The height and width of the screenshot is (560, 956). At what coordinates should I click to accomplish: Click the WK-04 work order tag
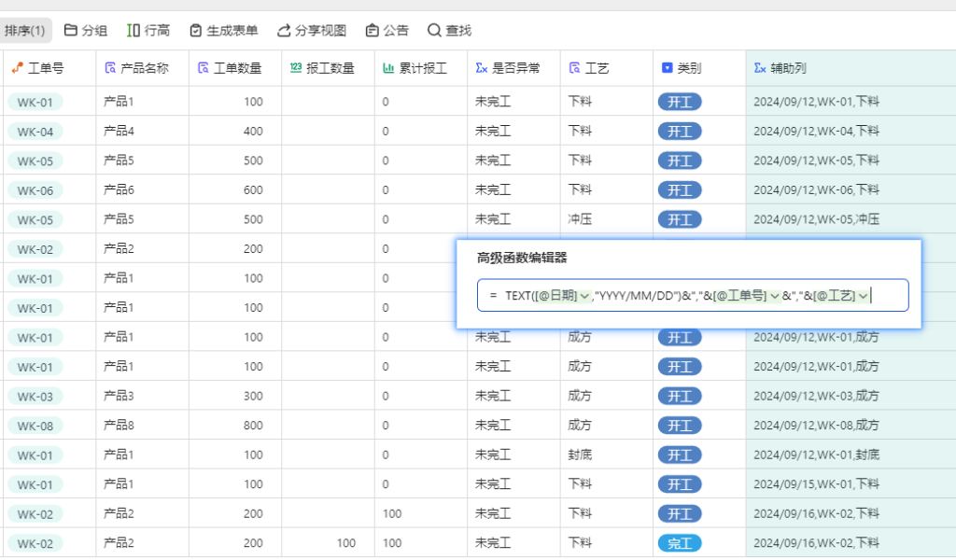[x=35, y=132]
